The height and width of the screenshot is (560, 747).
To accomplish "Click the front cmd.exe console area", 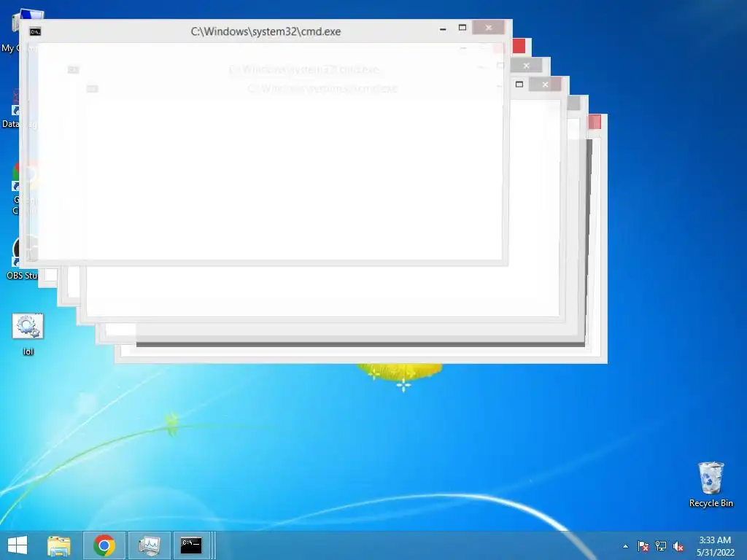I will 270,152.
